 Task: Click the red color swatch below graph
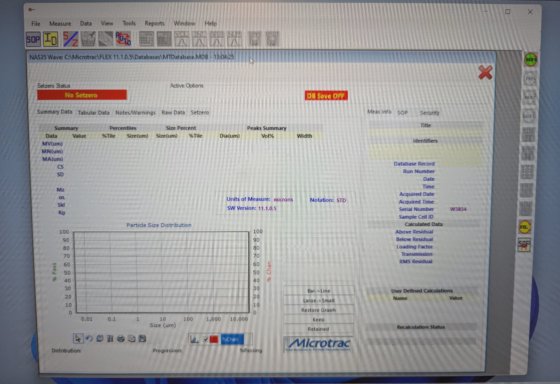[214, 339]
